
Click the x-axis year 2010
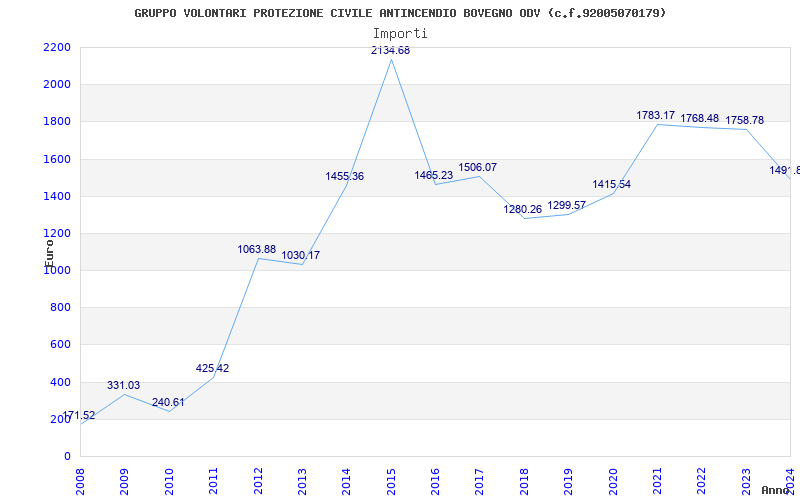[169, 481]
